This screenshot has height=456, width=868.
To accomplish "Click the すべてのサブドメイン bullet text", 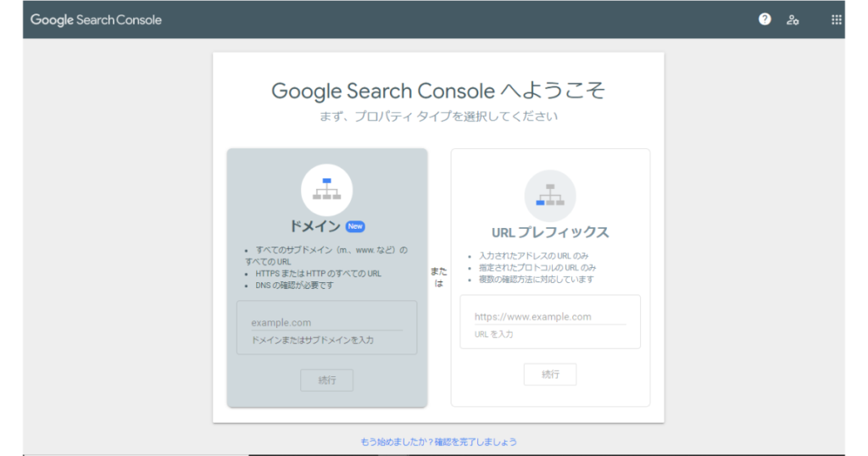I will point(326,256).
